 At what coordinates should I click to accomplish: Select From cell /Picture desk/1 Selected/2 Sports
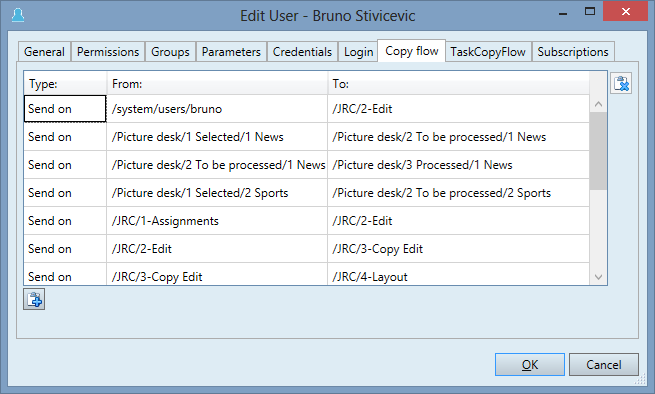click(217, 193)
